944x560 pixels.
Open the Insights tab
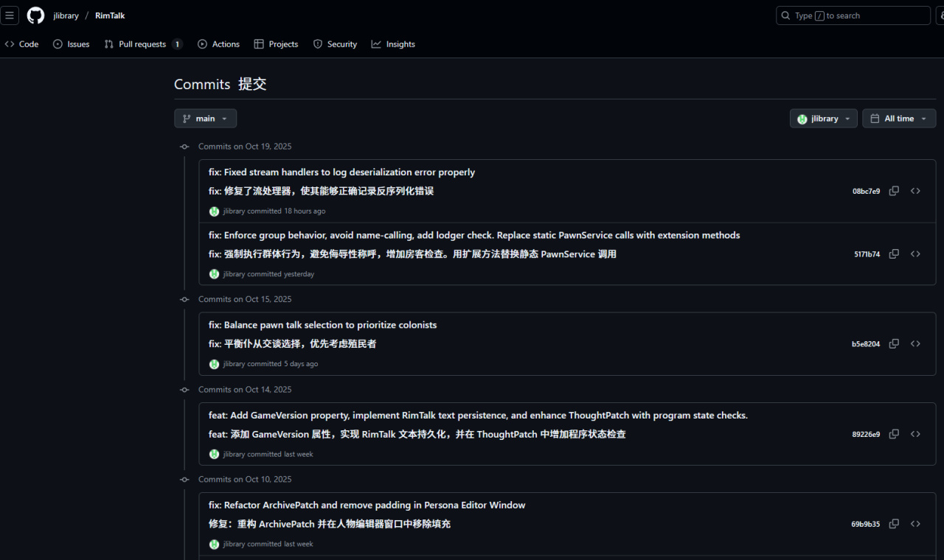tap(393, 44)
